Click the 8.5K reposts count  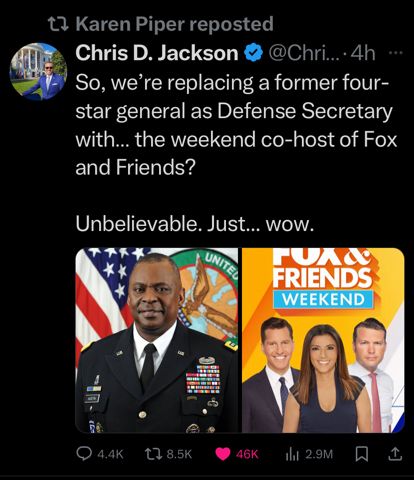pos(179,454)
